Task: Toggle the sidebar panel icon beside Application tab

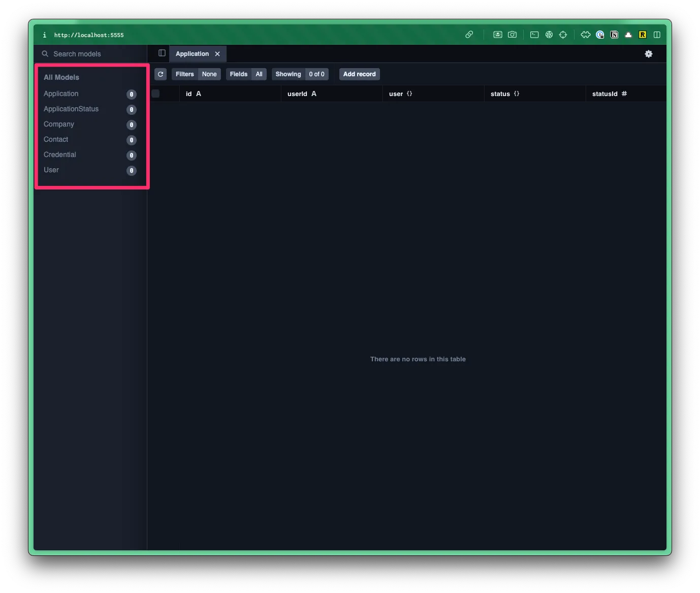Action: pyautogui.click(x=162, y=53)
